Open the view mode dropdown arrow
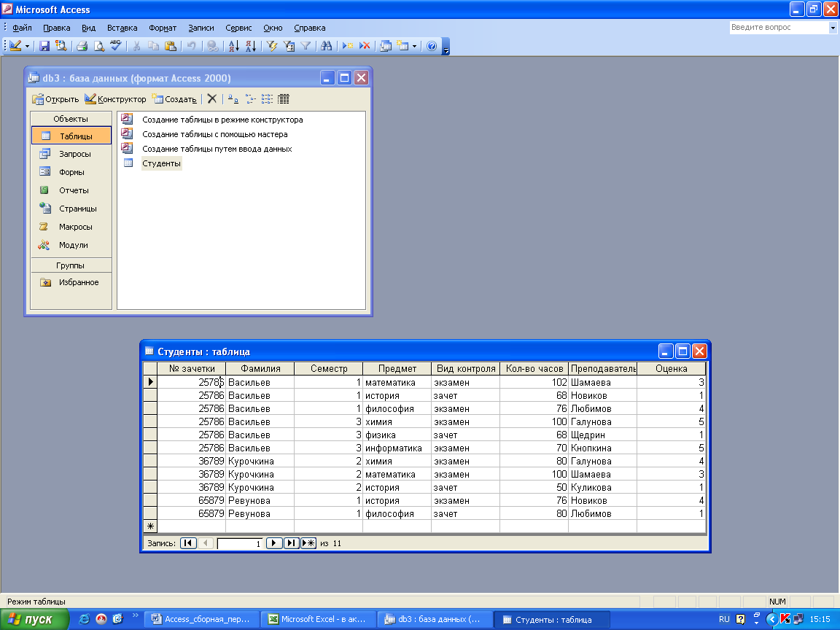This screenshot has height=630, width=840. pyautogui.click(x=27, y=47)
